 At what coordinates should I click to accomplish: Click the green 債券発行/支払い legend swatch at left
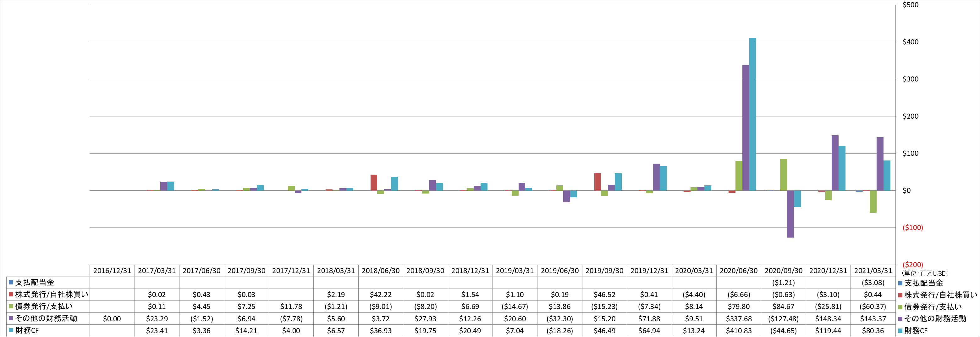click(11, 306)
